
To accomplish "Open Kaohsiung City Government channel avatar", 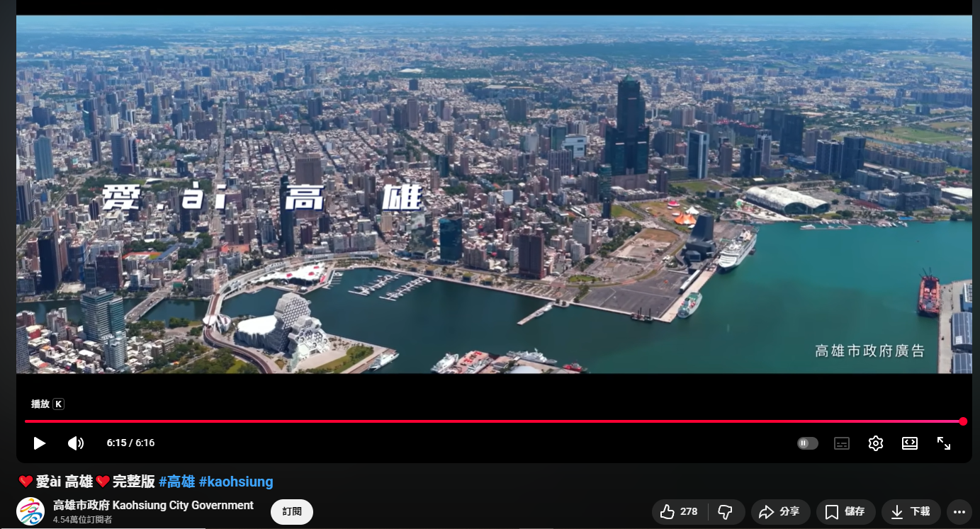I will click(x=30, y=511).
